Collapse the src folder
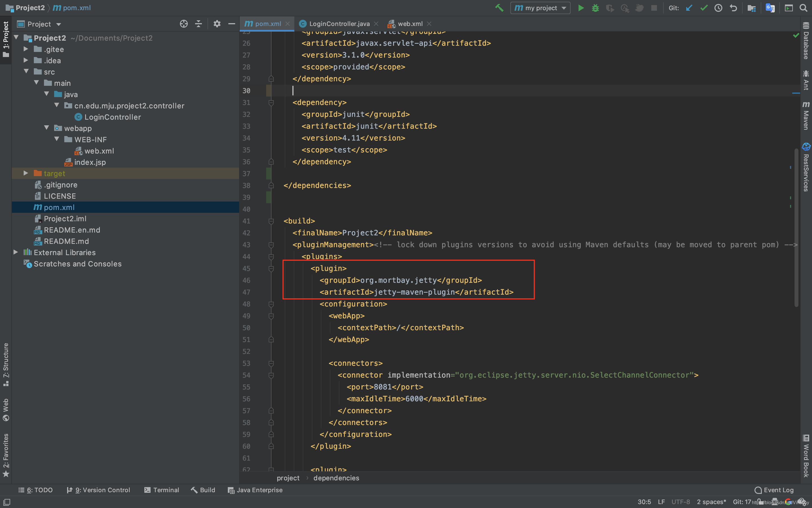The height and width of the screenshot is (508, 812). point(26,71)
